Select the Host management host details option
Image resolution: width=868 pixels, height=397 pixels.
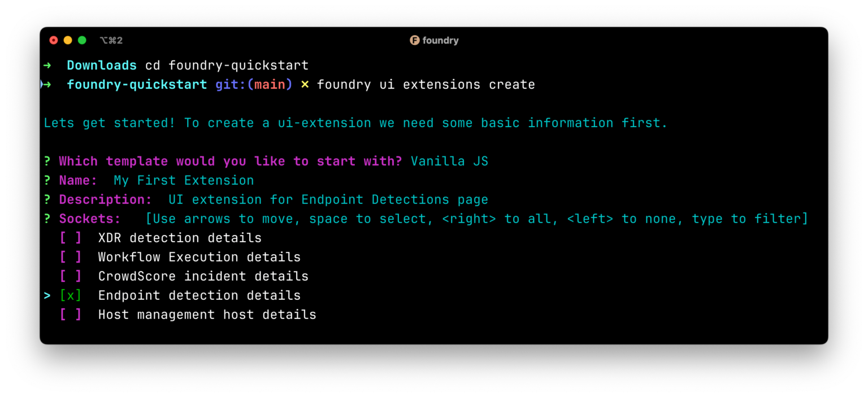click(x=207, y=315)
